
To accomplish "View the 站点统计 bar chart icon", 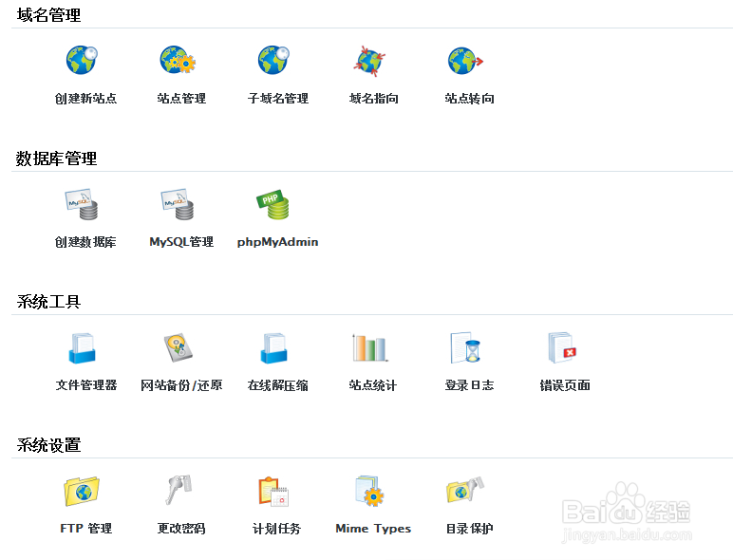I will tap(369, 347).
